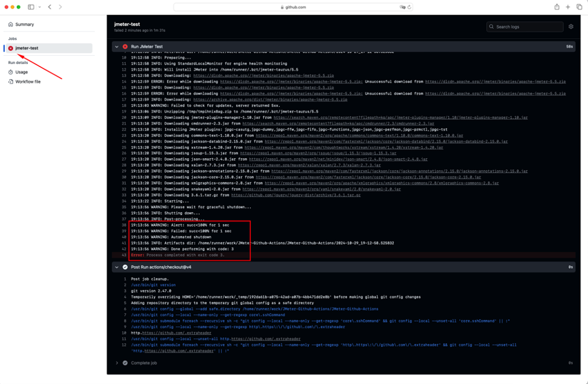The image size is (588, 384).
Task: Open the jackson-core-2.15.0.jar link
Action: (368, 177)
